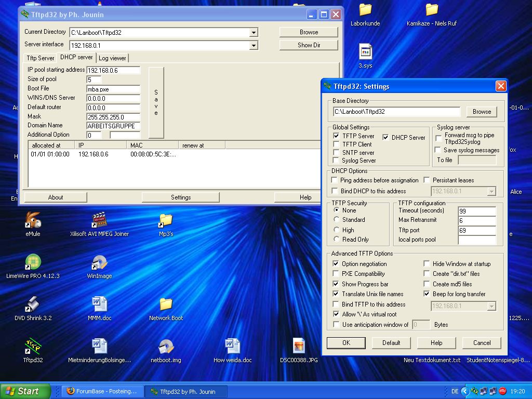This screenshot has width=532, height=399.
Task: Click Tftpd32 tray icon in system tray
Action: point(474,391)
